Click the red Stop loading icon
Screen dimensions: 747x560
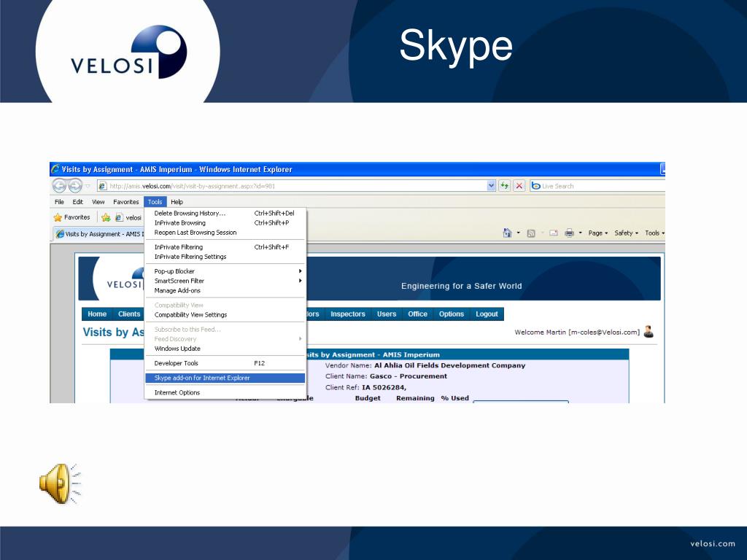tap(519, 186)
